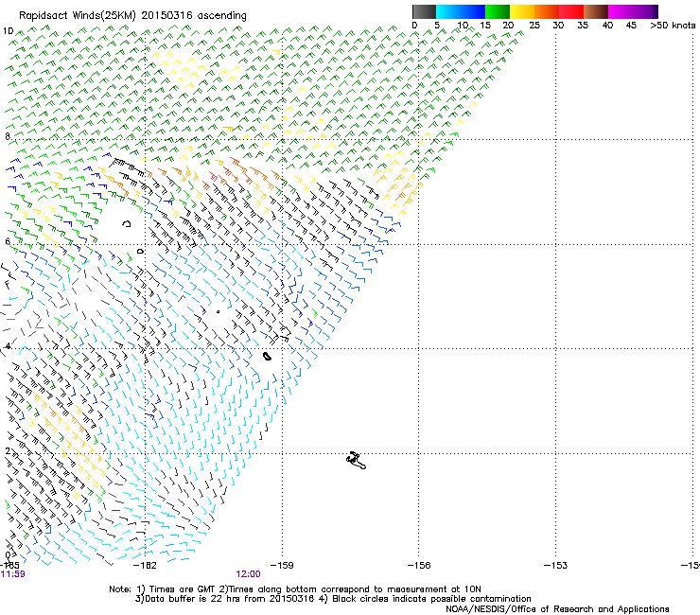Select longitude label '-153' on the bottom axis
The width and height of the screenshot is (700, 615).
pos(556,566)
